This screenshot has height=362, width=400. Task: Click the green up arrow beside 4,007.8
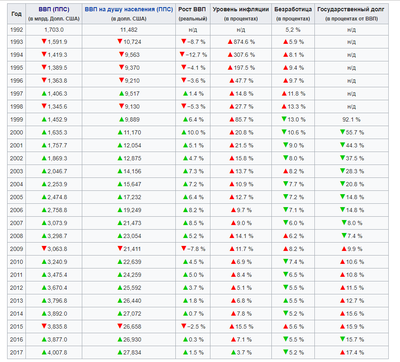click(44, 352)
